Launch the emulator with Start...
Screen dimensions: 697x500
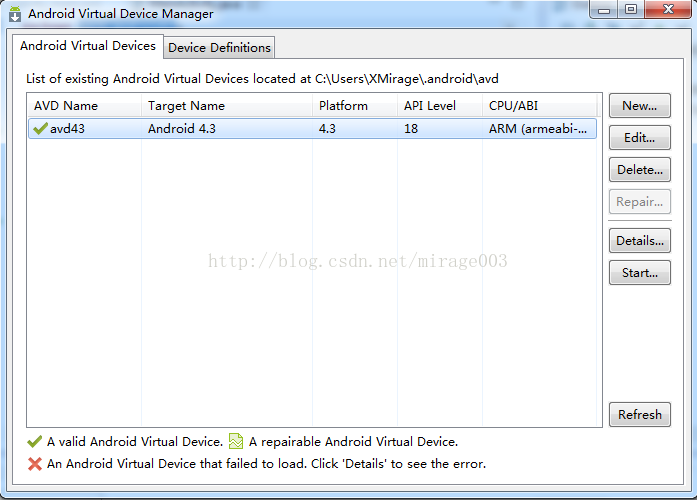[640, 273]
